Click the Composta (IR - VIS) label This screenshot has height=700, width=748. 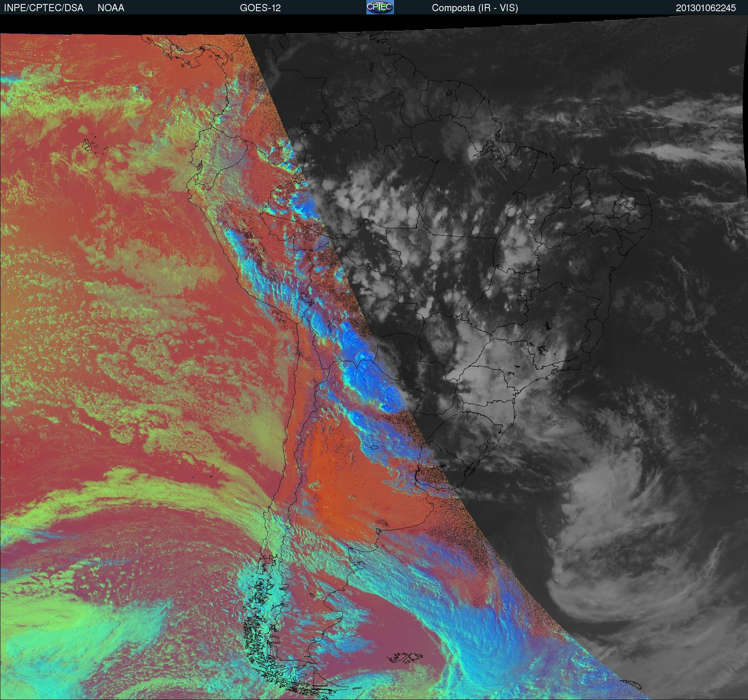475,8
